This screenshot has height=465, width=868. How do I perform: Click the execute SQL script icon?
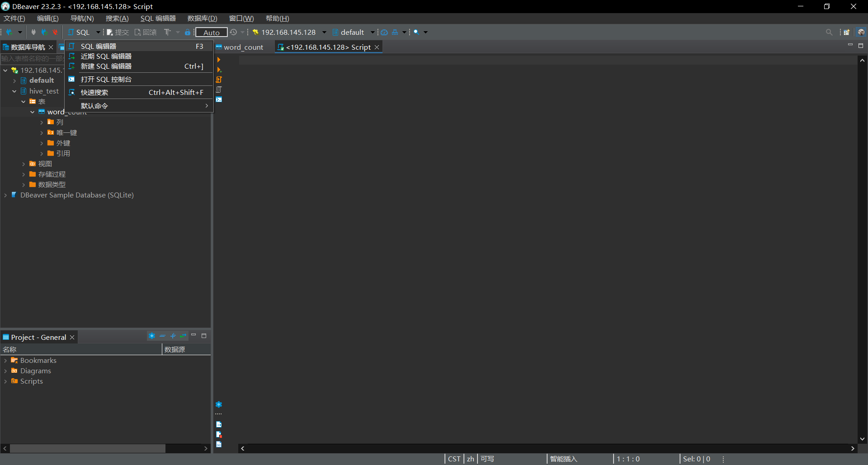click(x=219, y=80)
